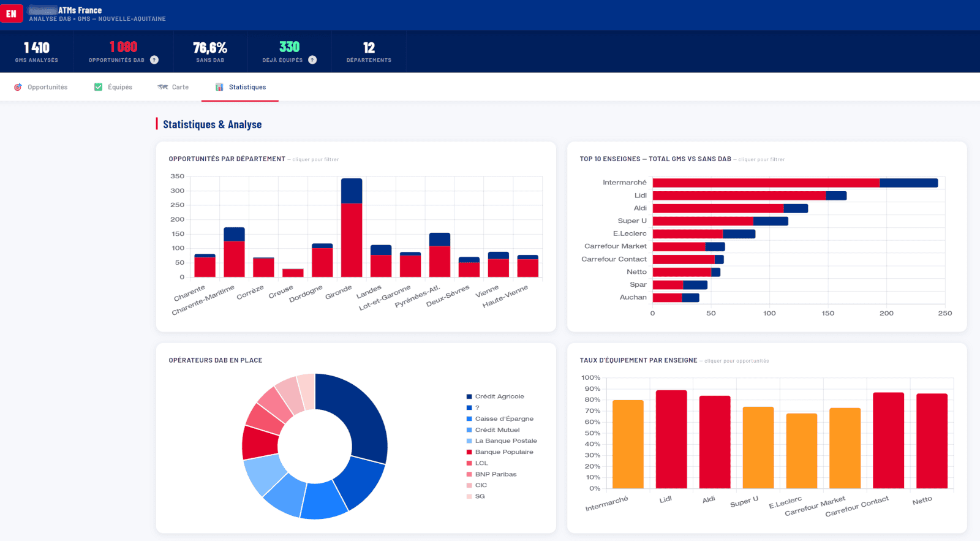Click the Super U equipment rate bar
This screenshot has height=541, width=980.
(758, 447)
